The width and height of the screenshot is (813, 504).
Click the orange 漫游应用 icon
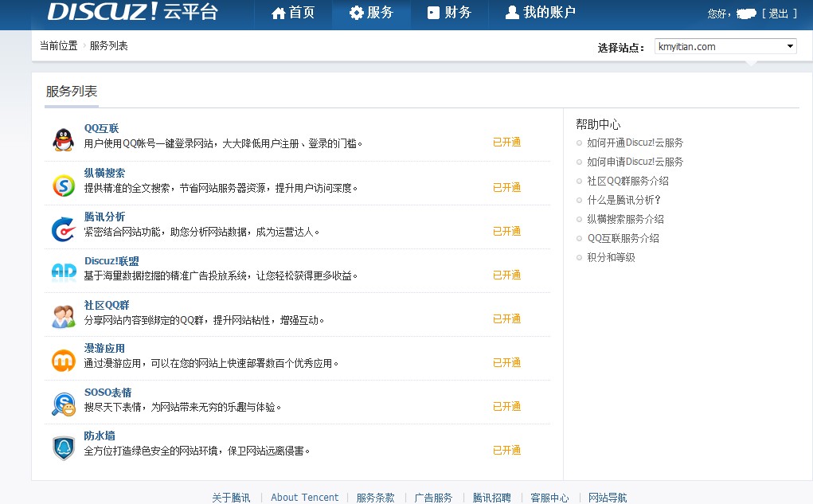tap(64, 361)
